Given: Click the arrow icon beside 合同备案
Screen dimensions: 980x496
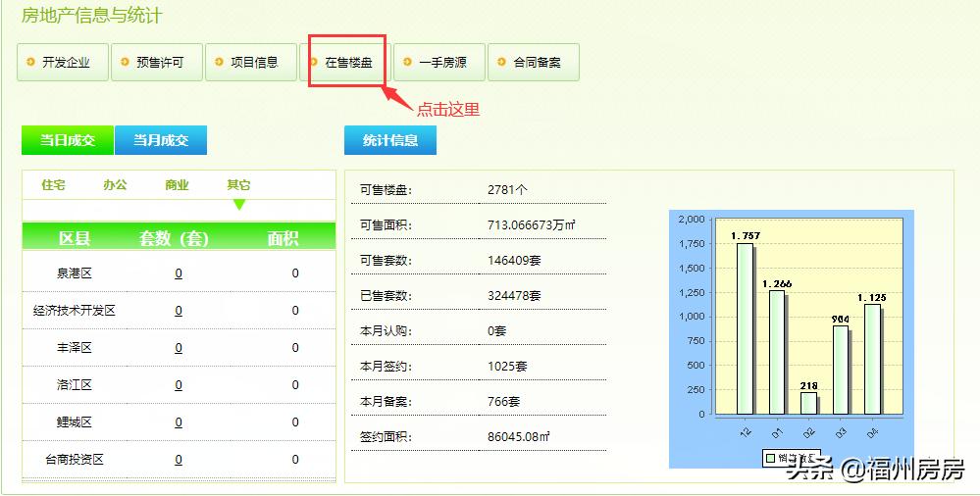Looking at the screenshot, I should [501, 62].
